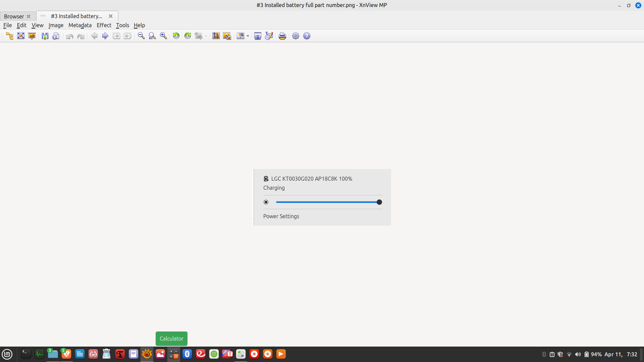Go to previous file arrow
The image size is (644, 362).
94,36
